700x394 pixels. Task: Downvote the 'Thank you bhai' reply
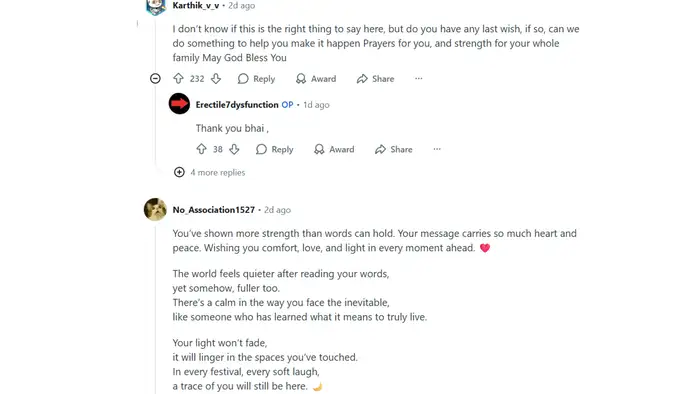coord(234,149)
